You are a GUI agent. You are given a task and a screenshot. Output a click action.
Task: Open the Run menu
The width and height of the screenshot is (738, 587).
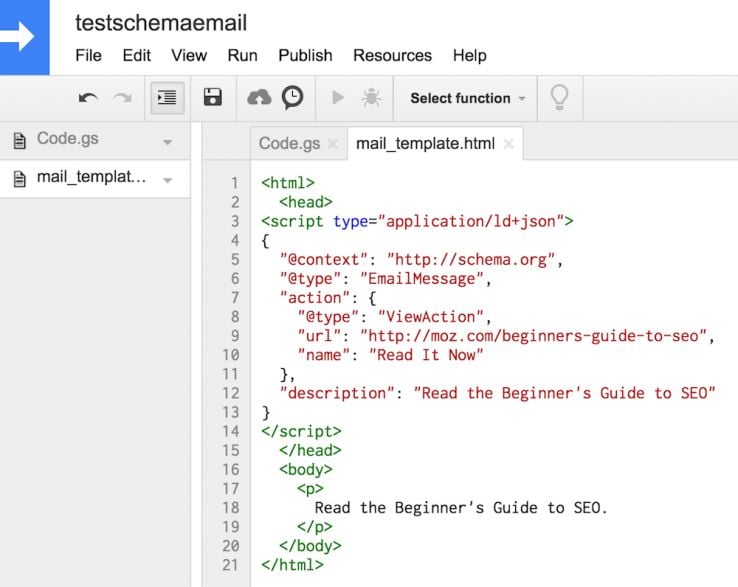click(242, 56)
